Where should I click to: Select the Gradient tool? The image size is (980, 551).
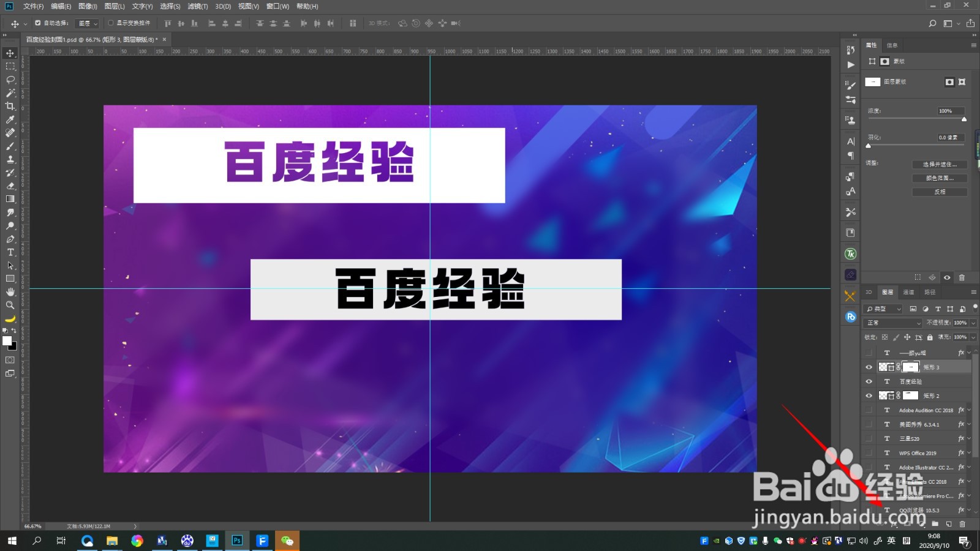pyautogui.click(x=10, y=199)
